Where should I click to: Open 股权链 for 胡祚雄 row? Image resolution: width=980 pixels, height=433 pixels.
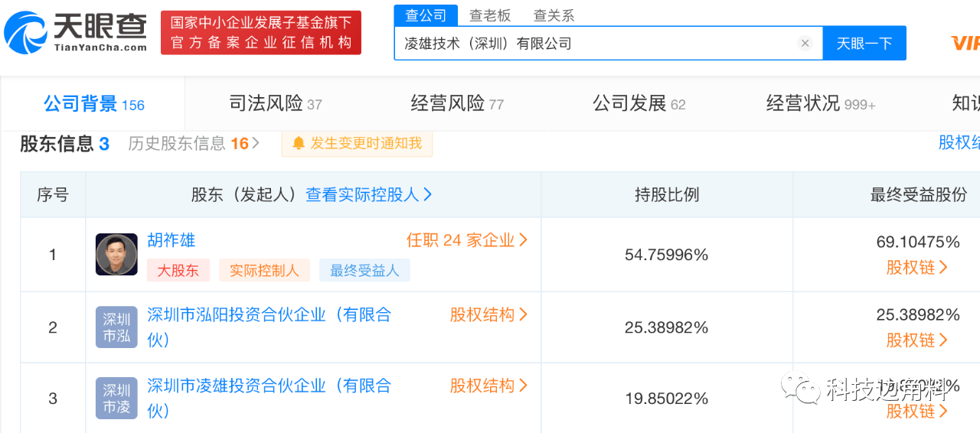click(917, 268)
